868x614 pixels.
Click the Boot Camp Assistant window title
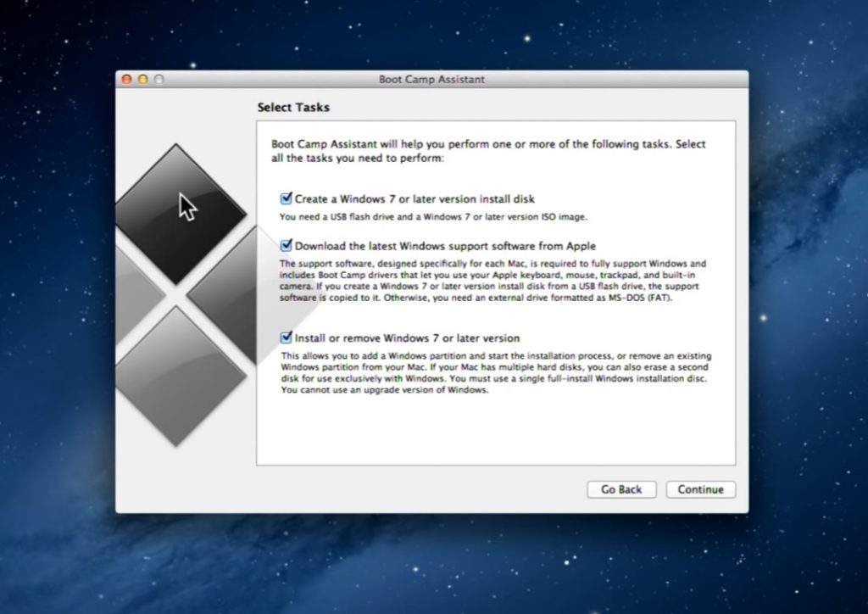(431, 80)
